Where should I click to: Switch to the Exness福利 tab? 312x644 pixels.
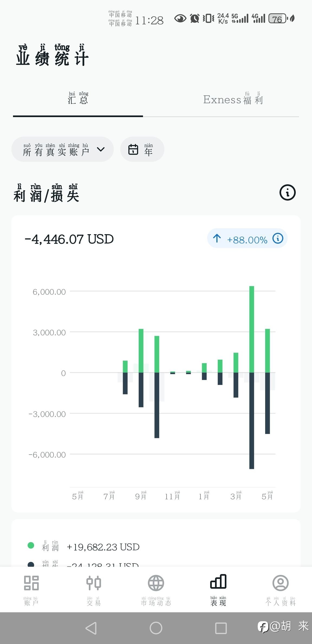(233, 100)
